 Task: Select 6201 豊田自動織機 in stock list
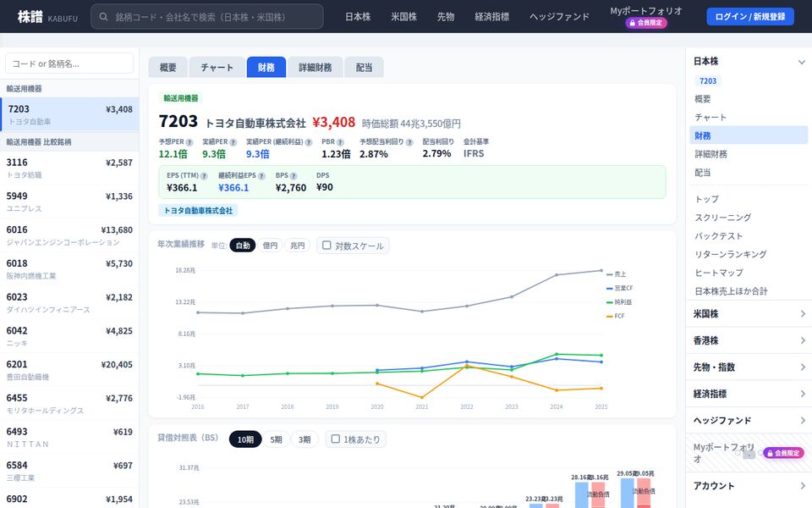[69, 370]
